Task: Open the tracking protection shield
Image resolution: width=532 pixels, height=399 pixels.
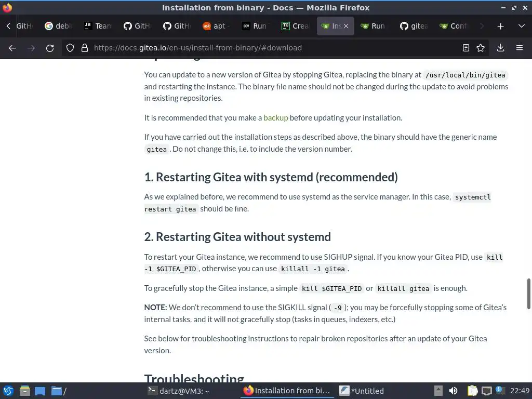Action: pyautogui.click(x=70, y=48)
